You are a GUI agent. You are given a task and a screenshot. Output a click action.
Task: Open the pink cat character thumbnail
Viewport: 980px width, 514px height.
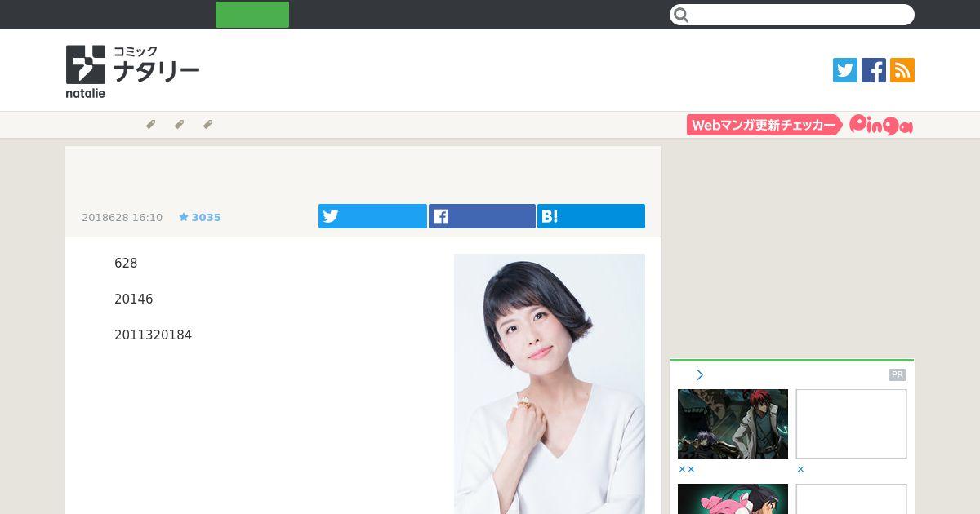pos(733,498)
